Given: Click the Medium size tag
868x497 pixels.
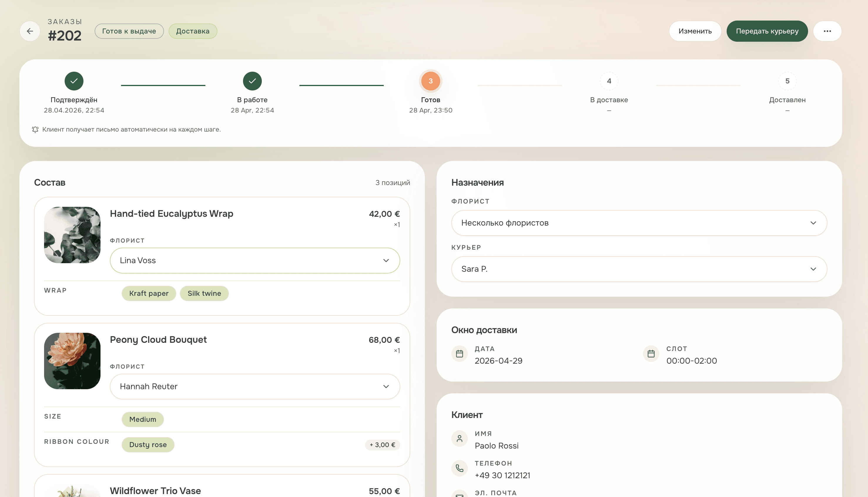Looking at the screenshot, I should tap(143, 419).
